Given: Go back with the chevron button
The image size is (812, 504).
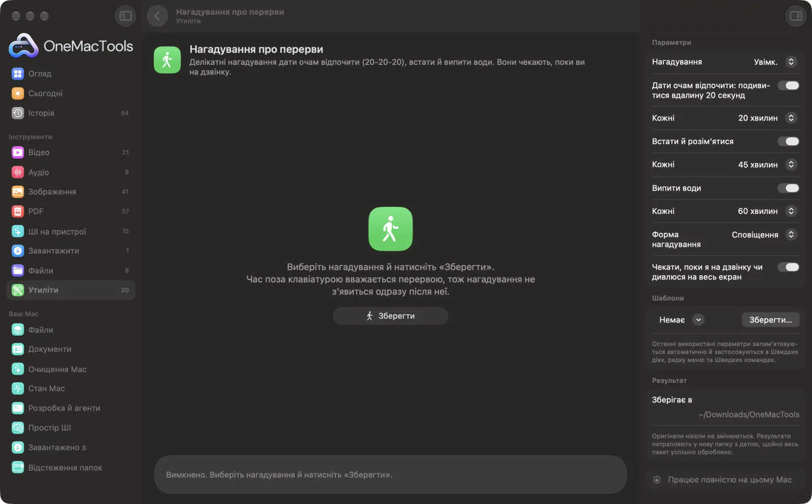Looking at the screenshot, I should 157,16.
